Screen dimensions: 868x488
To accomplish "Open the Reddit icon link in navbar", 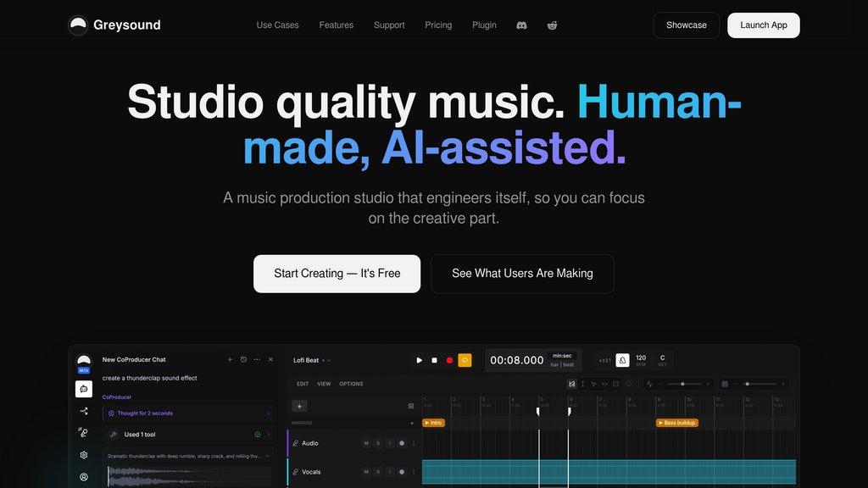I will coord(552,25).
